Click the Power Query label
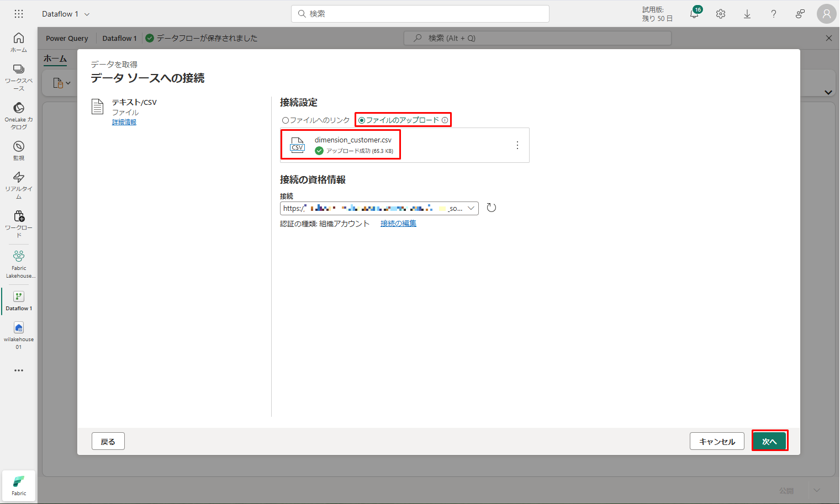 pyautogui.click(x=67, y=38)
